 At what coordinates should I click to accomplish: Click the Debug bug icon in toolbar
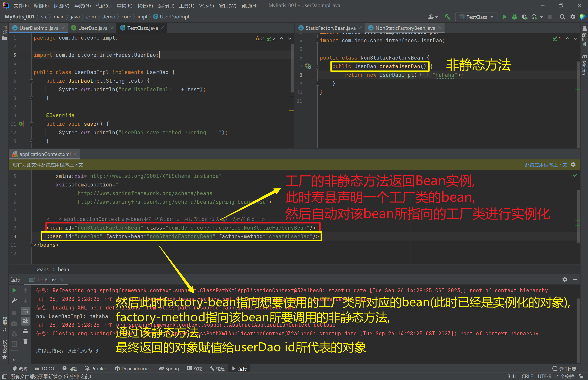pos(514,17)
